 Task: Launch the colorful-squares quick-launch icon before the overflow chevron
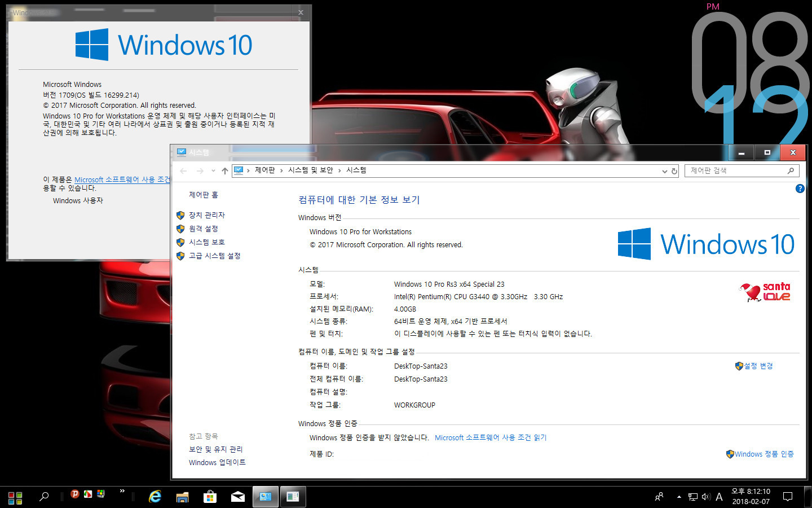(x=101, y=494)
